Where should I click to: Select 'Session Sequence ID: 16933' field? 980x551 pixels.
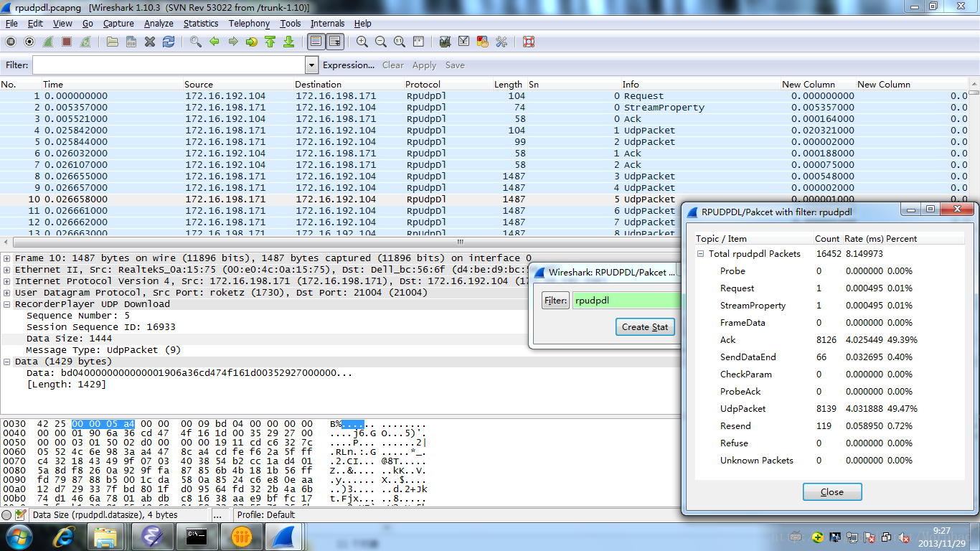[101, 327]
